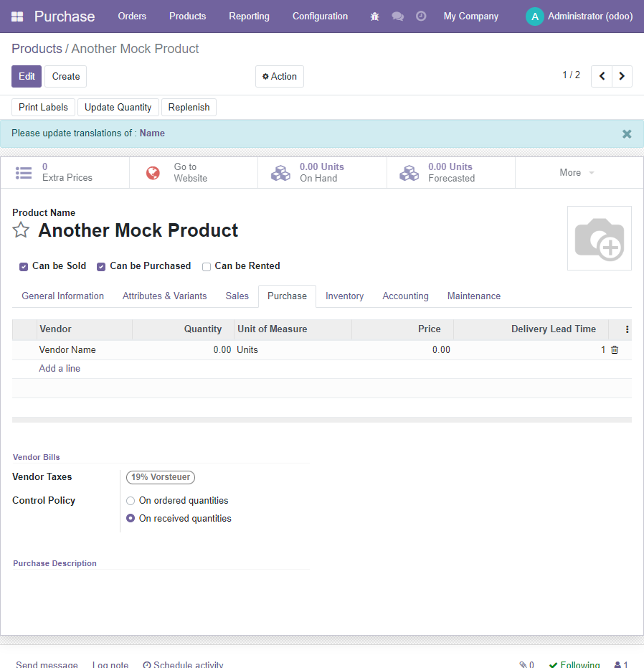Go to previous record arrow

click(602, 76)
